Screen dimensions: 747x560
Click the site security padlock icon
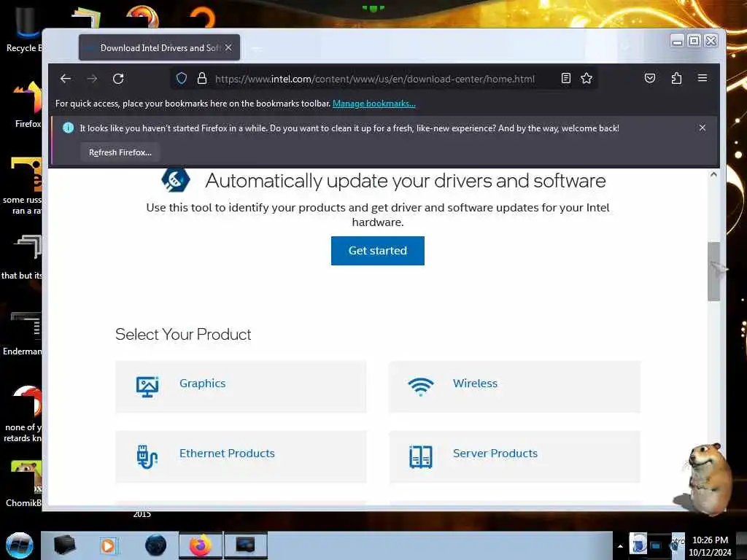[x=202, y=79]
